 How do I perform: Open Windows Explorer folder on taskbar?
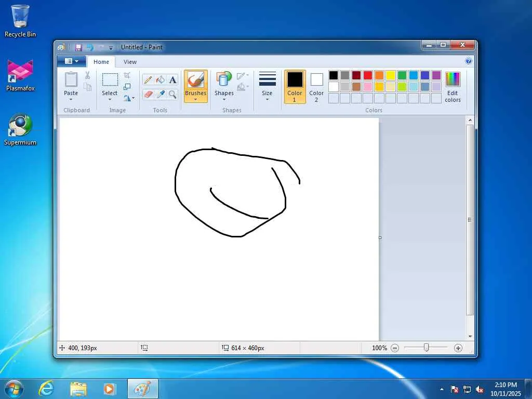click(78, 389)
